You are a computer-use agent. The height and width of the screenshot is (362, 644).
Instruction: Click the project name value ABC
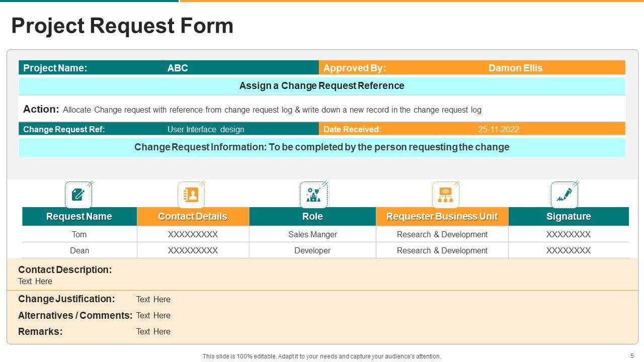[179, 68]
